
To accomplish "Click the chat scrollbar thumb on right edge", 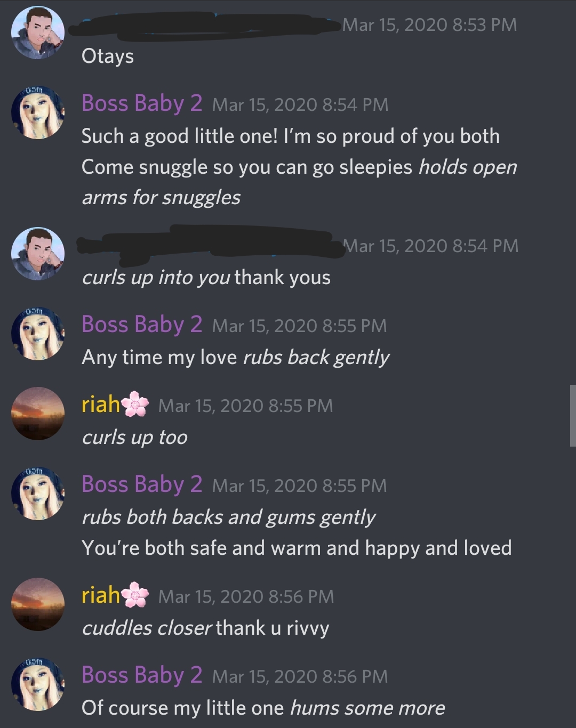I will coord(573,415).
